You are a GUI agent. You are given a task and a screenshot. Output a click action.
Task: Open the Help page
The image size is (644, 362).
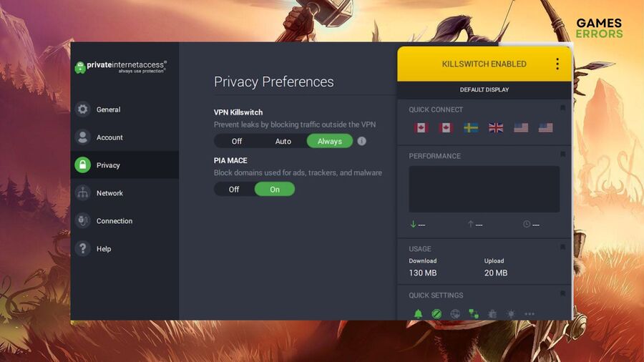coord(125,249)
